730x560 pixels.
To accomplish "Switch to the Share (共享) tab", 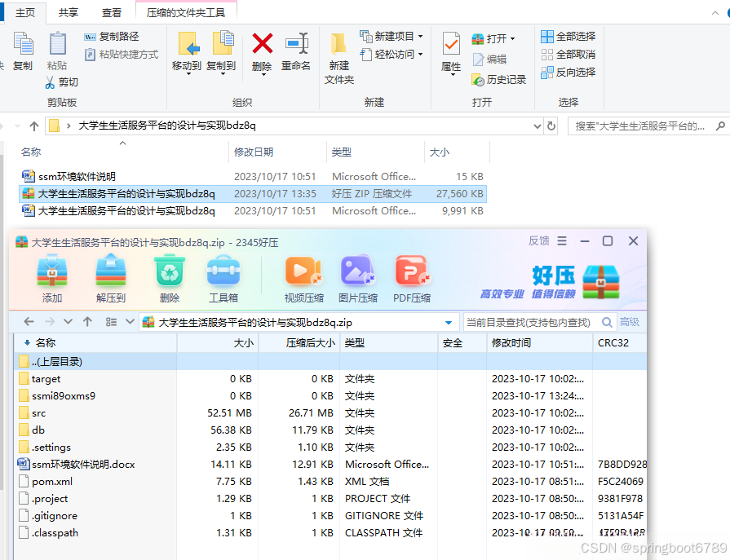I will point(68,12).
